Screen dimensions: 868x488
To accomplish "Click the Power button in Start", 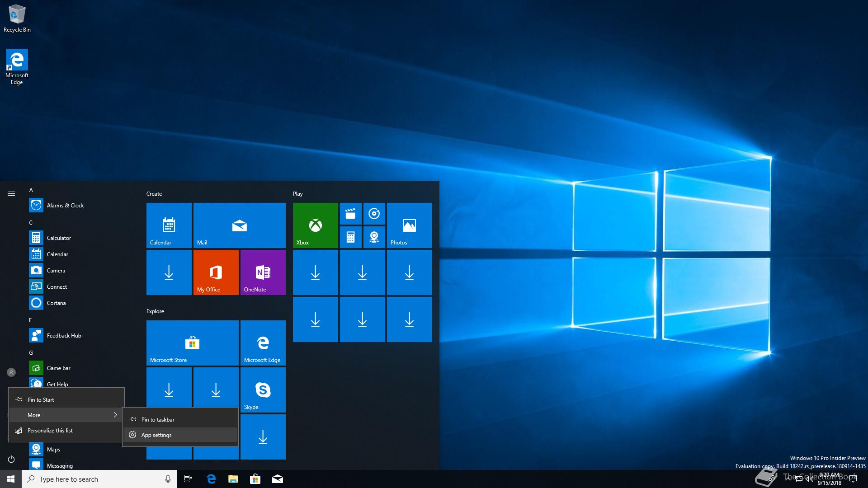I will click(x=11, y=459).
